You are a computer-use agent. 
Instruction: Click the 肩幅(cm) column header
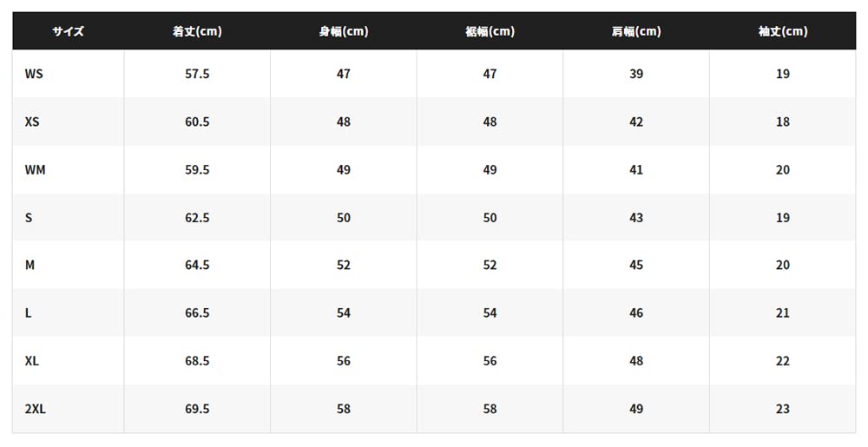(636, 31)
